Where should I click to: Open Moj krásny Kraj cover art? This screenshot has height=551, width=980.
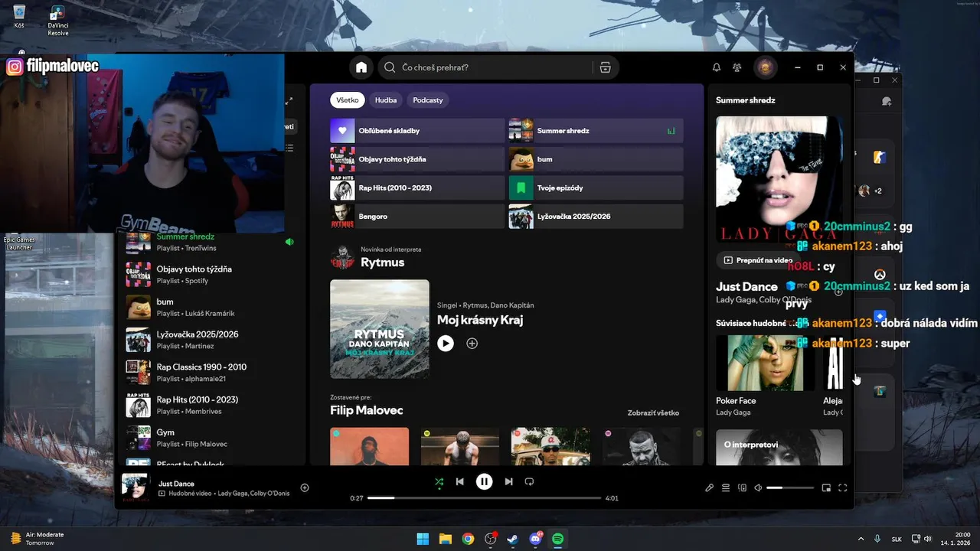click(380, 329)
